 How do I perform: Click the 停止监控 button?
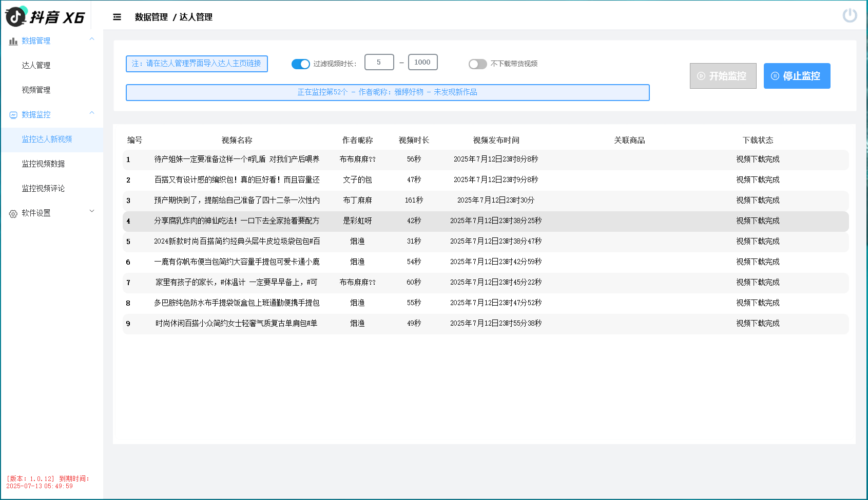pyautogui.click(x=797, y=76)
